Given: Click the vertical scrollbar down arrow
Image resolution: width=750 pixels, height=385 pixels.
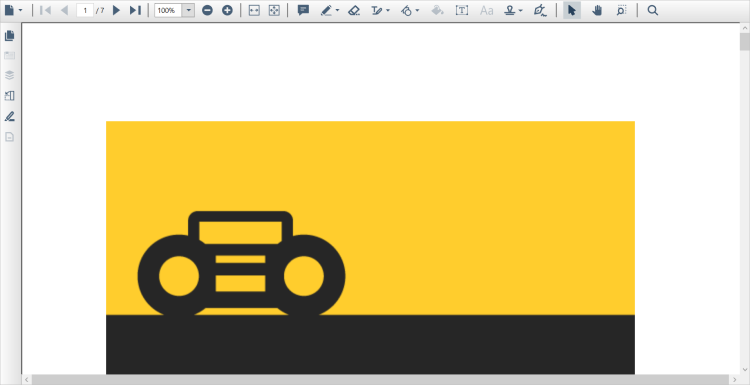Looking at the screenshot, I should click(745, 369).
